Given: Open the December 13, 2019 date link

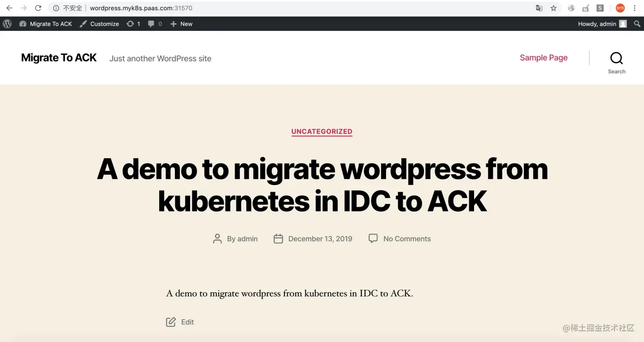Looking at the screenshot, I should (320, 239).
